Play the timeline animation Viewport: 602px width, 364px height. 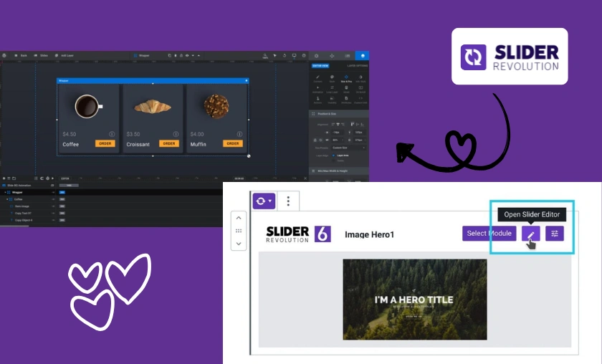tap(52, 178)
